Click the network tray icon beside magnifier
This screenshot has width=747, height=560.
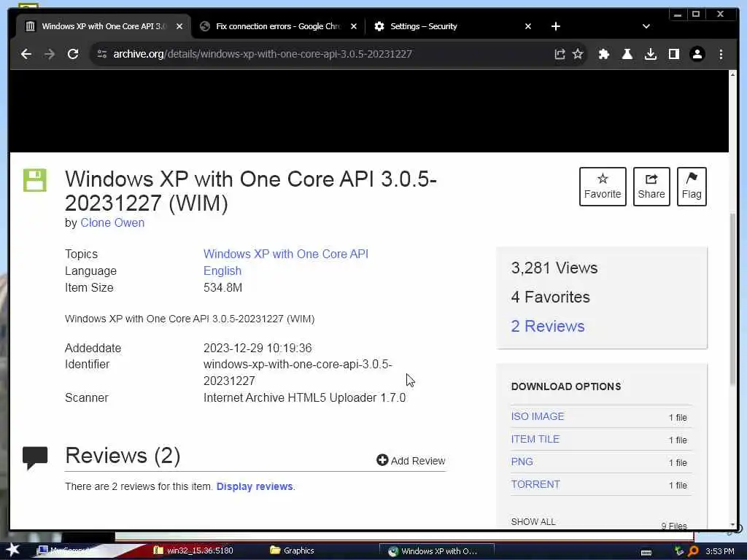pos(679,551)
